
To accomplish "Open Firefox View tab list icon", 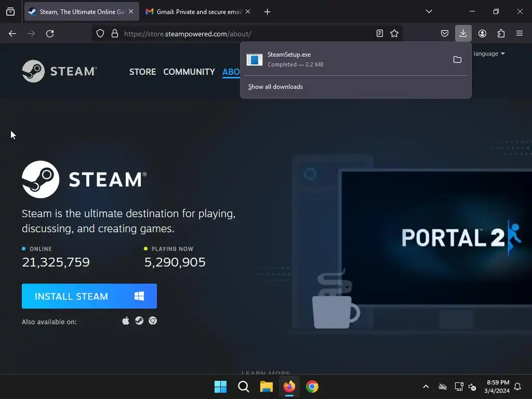I will [10, 11].
